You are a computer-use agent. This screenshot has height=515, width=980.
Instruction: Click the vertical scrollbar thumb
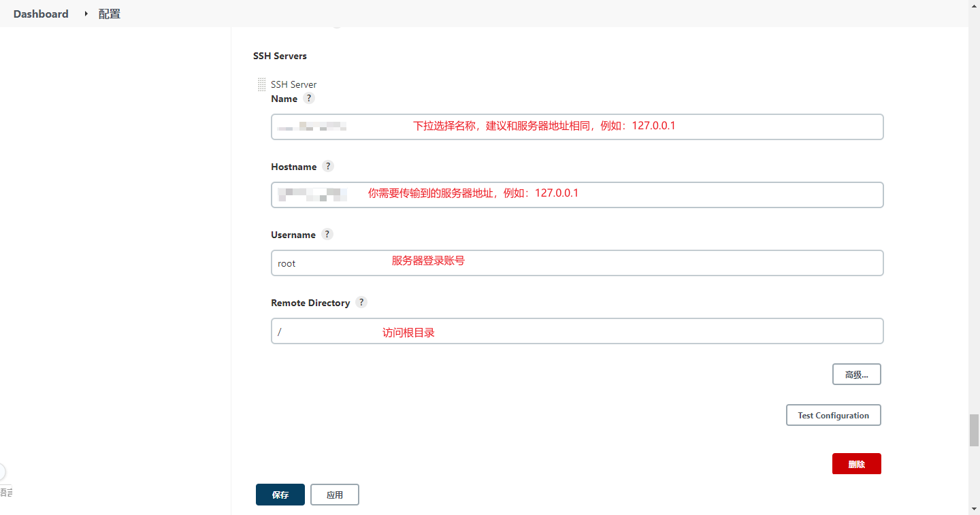coord(974,430)
